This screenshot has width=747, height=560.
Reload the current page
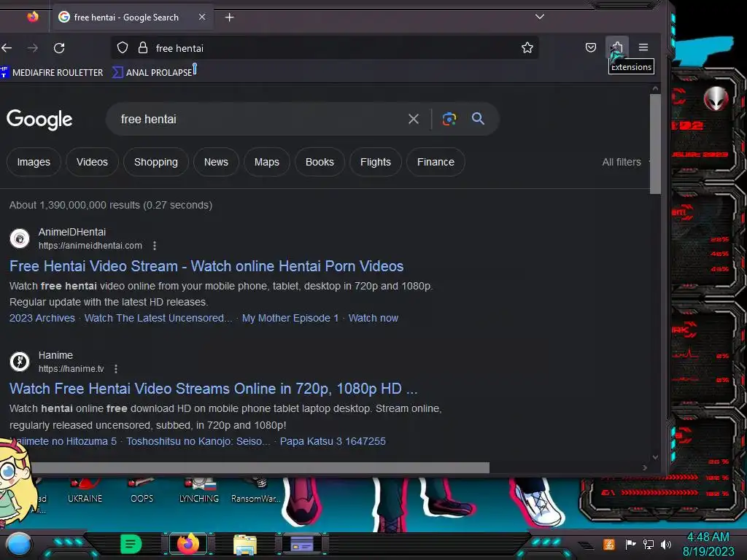click(59, 47)
